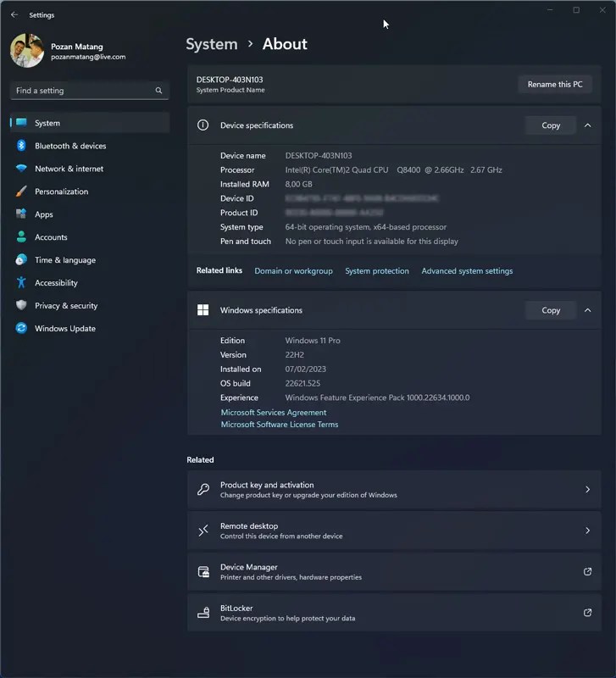The width and height of the screenshot is (616, 678).
Task: Select the 8.00 GB installed RAM value
Action: [x=299, y=184]
